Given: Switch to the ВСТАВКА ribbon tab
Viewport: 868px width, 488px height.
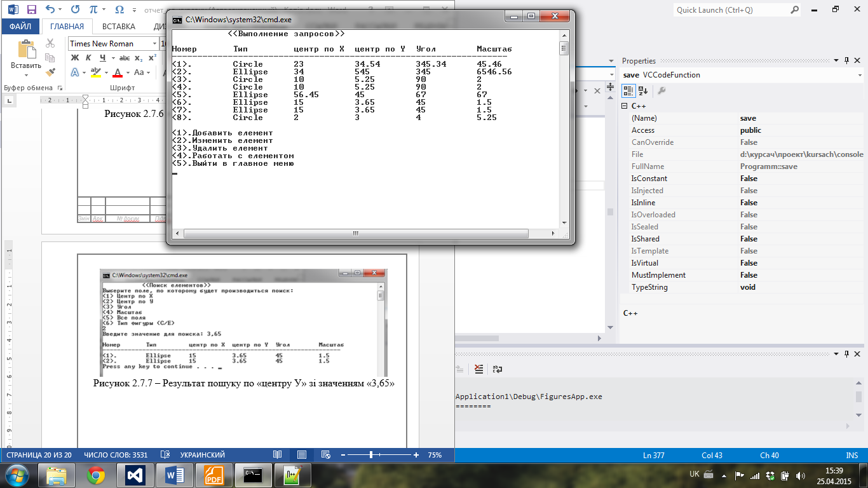Looking at the screenshot, I should pyautogui.click(x=118, y=27).
